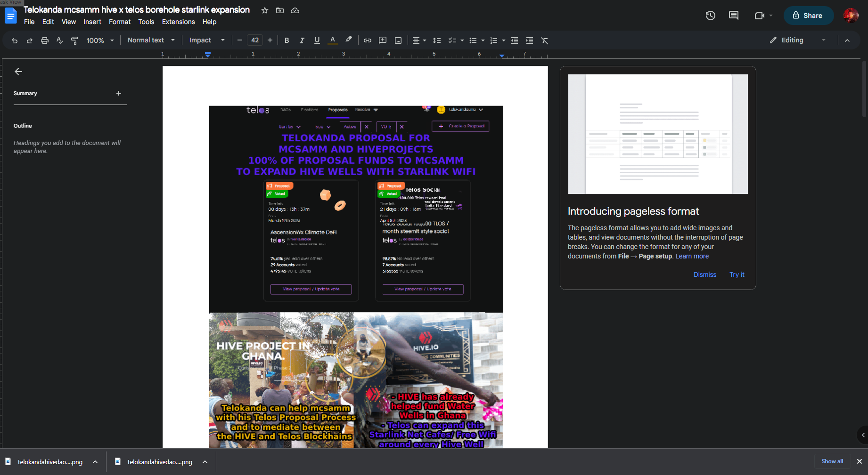The height and width of the screenshot is (475, 868).
Task: Open the Docs home icon
Action: [x=11, y=16]
